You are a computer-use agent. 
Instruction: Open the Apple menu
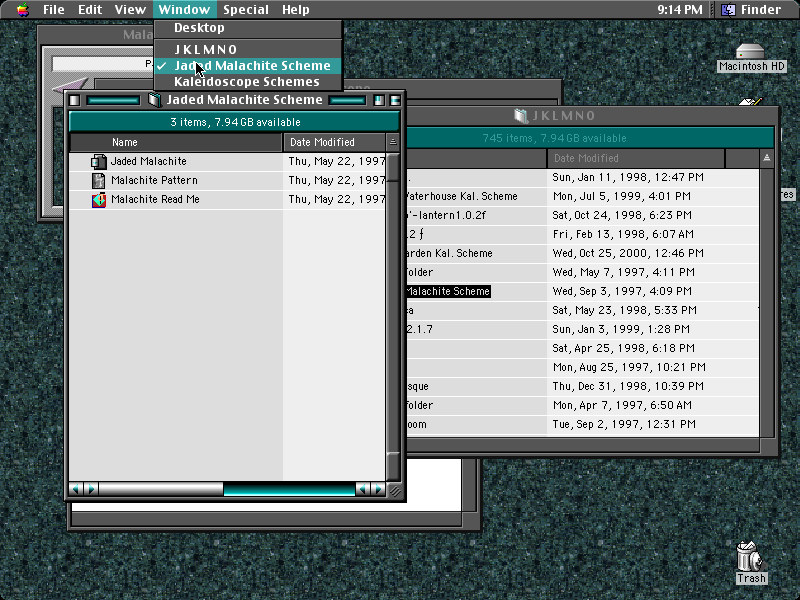click(22, 10)
